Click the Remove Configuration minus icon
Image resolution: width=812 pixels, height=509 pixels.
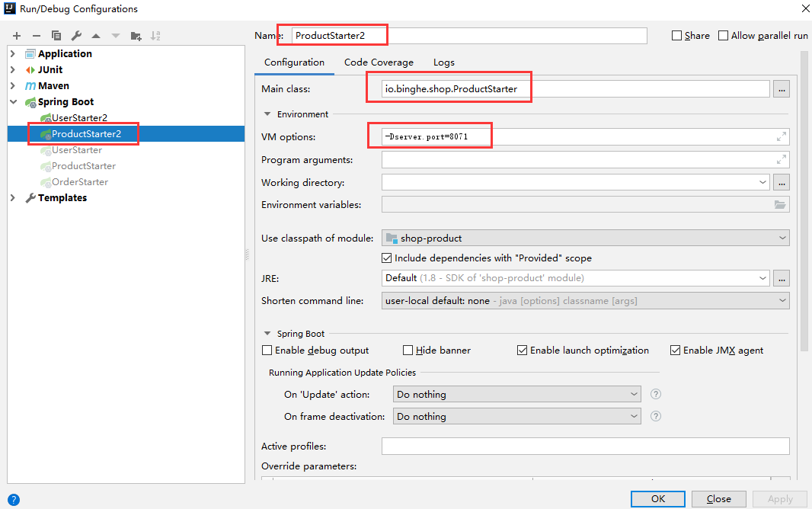point(36,36)
